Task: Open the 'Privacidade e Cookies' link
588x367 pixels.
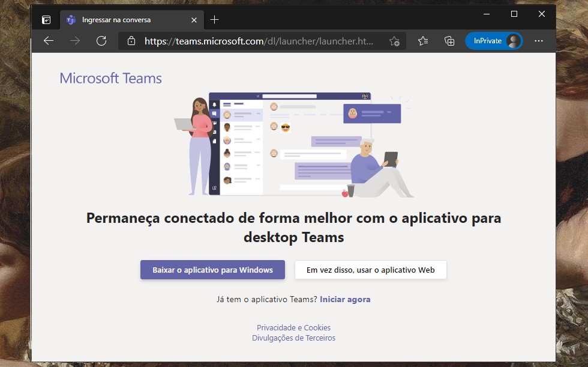Action: point(293,328)
